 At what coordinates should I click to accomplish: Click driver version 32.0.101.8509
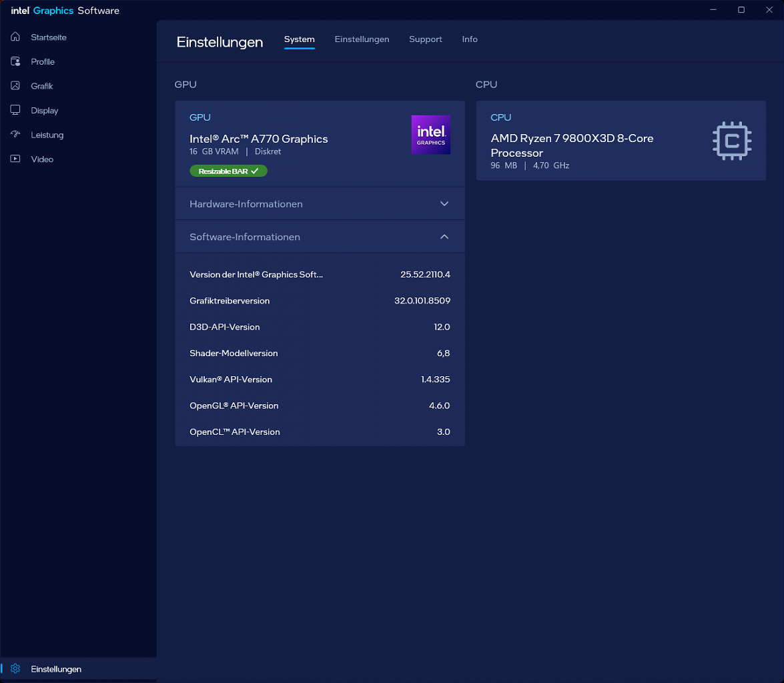tap(422, 301)
